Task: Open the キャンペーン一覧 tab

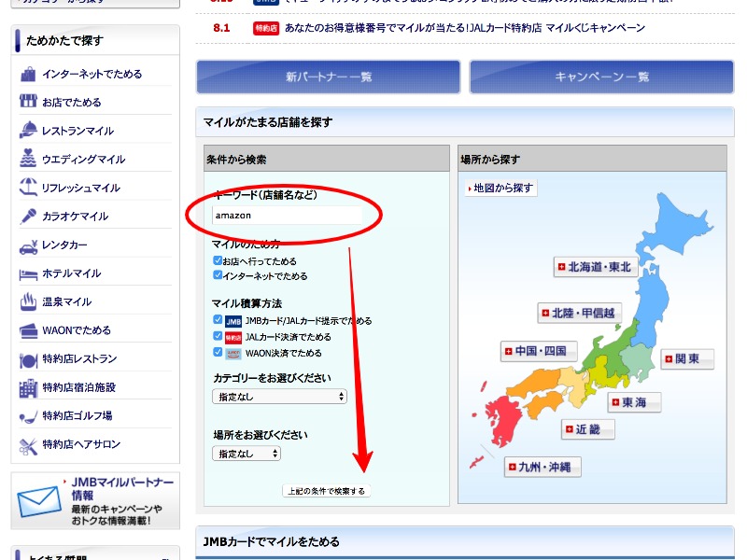Action: [x=601, y=77]
